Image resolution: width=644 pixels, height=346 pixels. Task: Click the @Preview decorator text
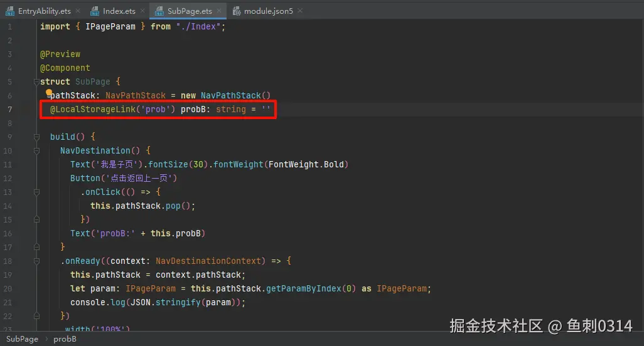pos(60,54)
